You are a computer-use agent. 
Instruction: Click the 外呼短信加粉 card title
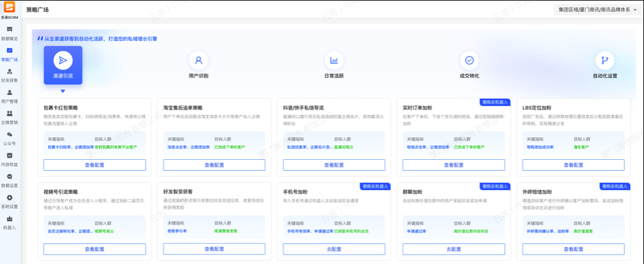537,192
